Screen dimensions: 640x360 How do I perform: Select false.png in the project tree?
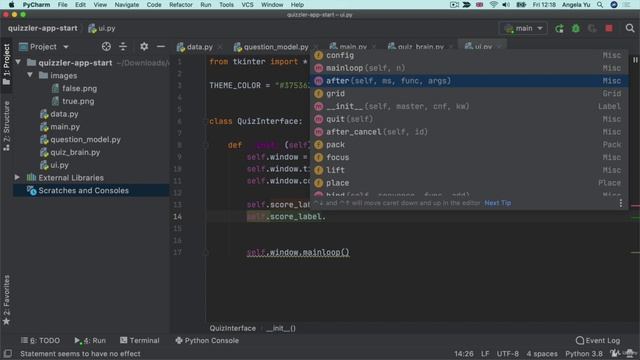(75, 88)
